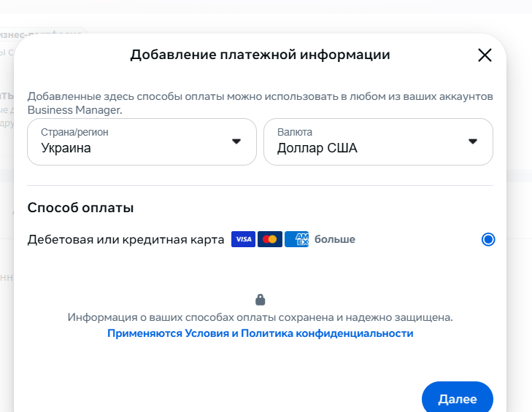The height and width of the screenshot is (412, 532).
Task: Open the Валюта dropdown
Action: pyautogui.click(x=378, y=141)
